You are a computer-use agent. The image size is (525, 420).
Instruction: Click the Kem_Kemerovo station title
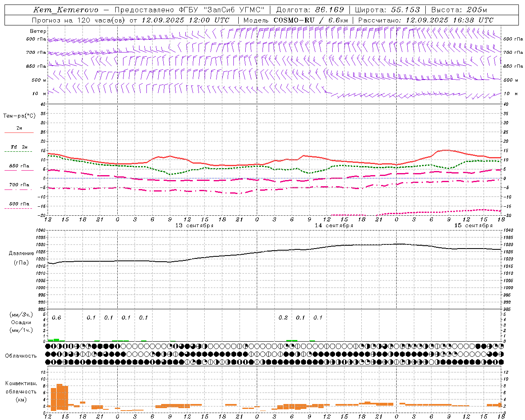[66, 10]
